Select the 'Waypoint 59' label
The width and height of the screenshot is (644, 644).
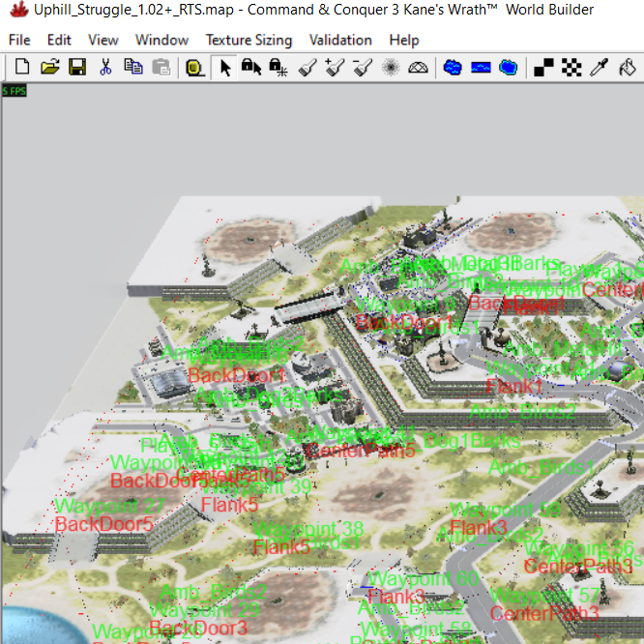click(x=506, y=510)
